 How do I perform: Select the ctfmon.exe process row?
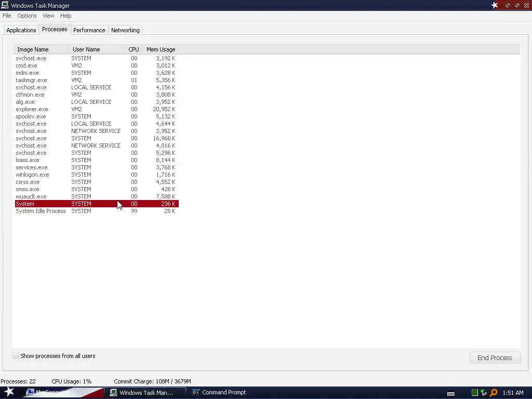97,95
